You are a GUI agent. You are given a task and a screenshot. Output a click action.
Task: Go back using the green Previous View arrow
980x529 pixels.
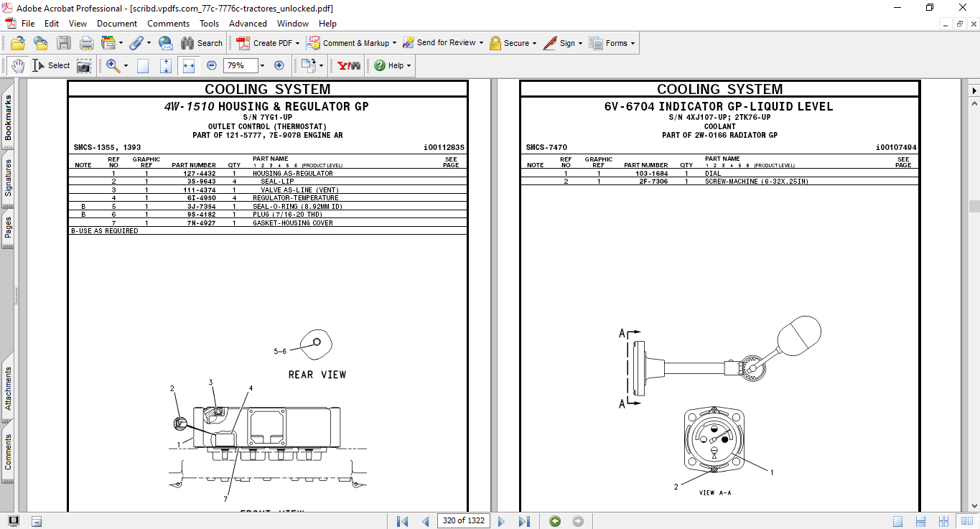554,520
